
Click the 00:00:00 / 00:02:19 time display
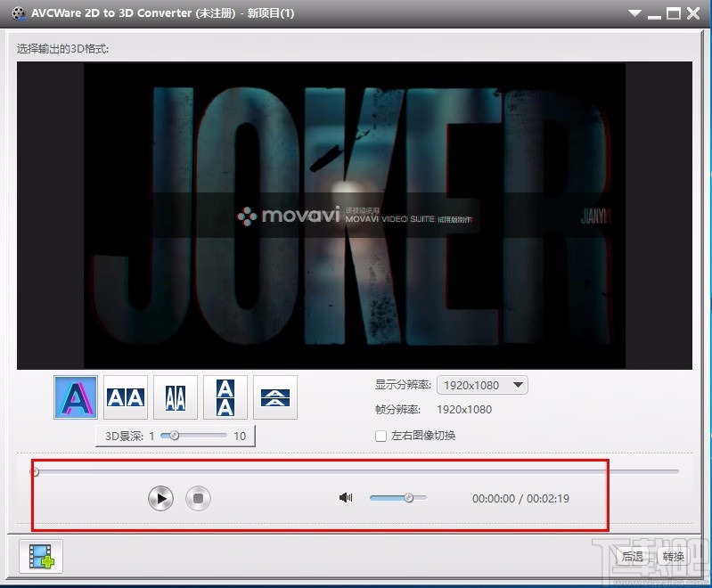(520, 499)
